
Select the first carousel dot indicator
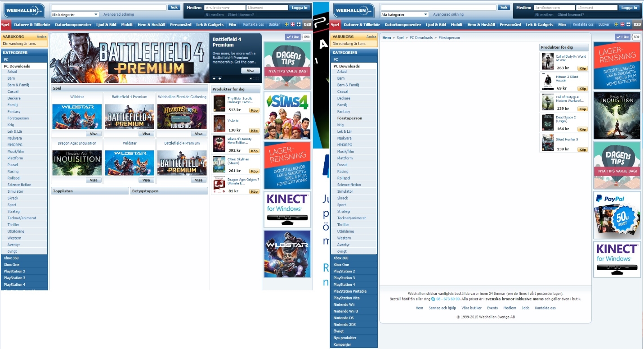(x=251, y=78)
